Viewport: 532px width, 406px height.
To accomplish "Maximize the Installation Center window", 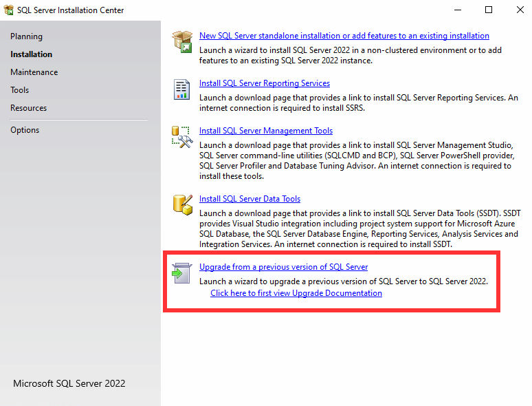I will click(x=489, y=10).
